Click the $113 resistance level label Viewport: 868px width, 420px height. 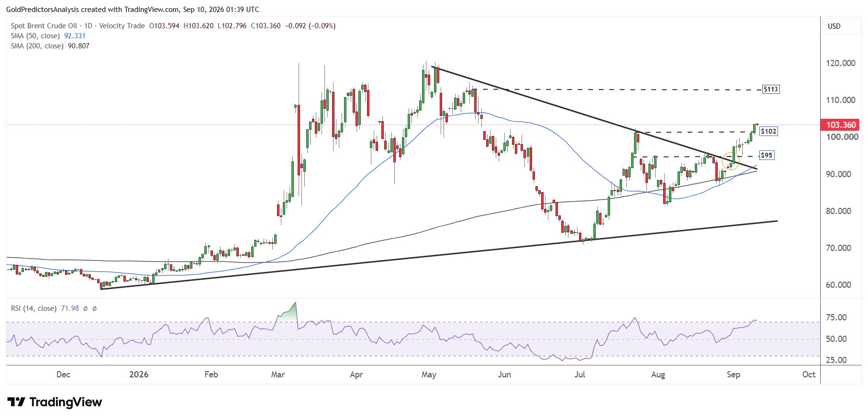point(770,89)
